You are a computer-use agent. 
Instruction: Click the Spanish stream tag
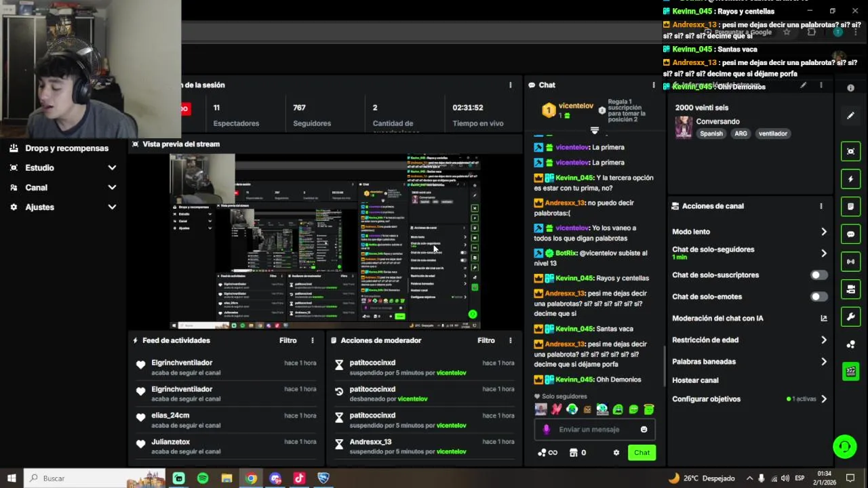coord(711,134)
